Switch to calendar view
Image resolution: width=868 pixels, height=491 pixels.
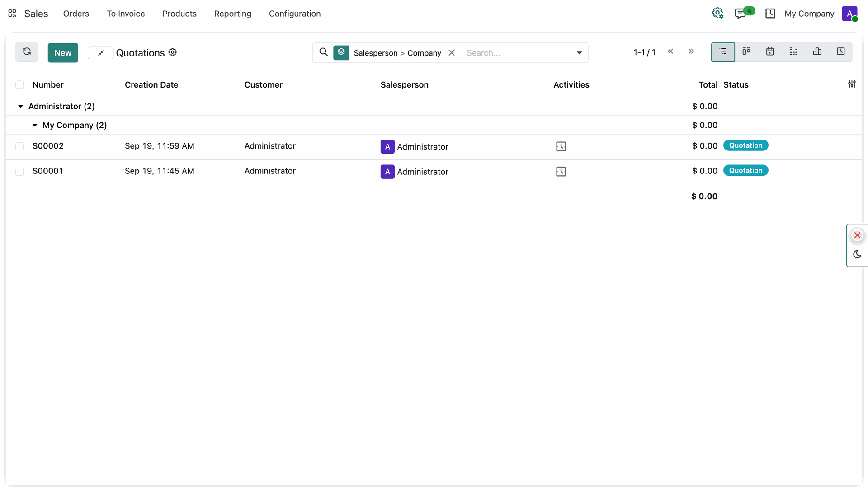point(770,52)
